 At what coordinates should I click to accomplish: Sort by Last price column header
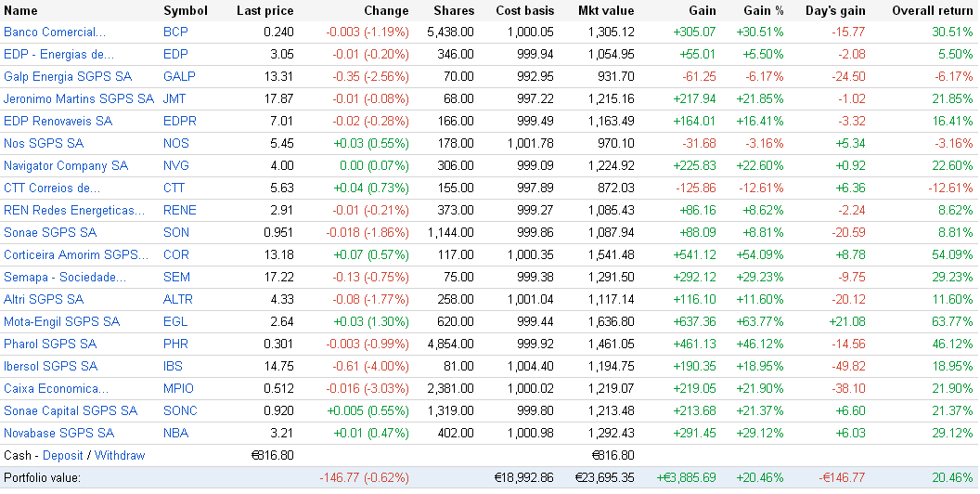tap(264, 10)
